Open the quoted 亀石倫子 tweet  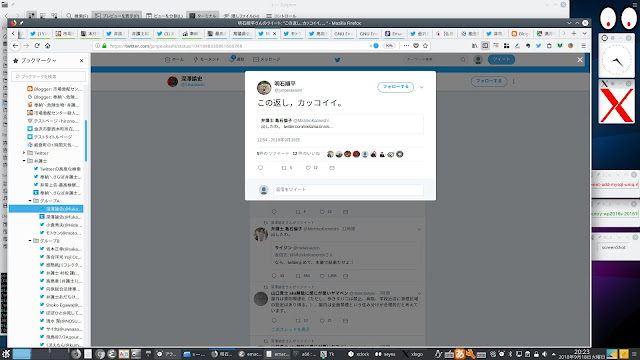pyautogui.click(x=340, y=124)
